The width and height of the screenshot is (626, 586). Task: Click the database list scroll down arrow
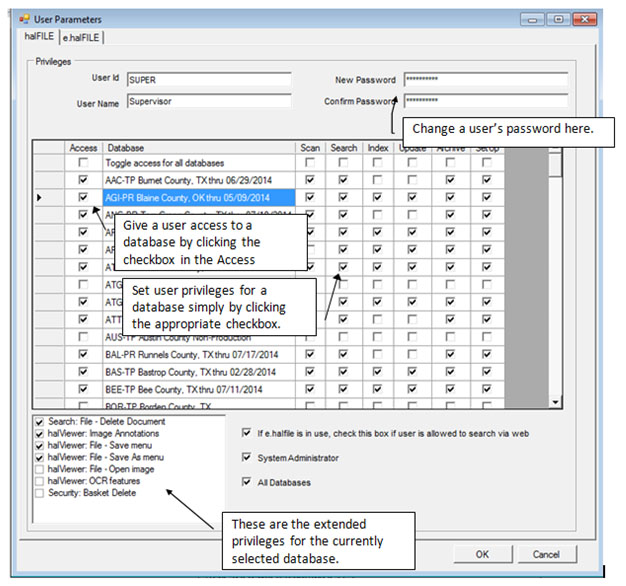[x=556, y=402]
